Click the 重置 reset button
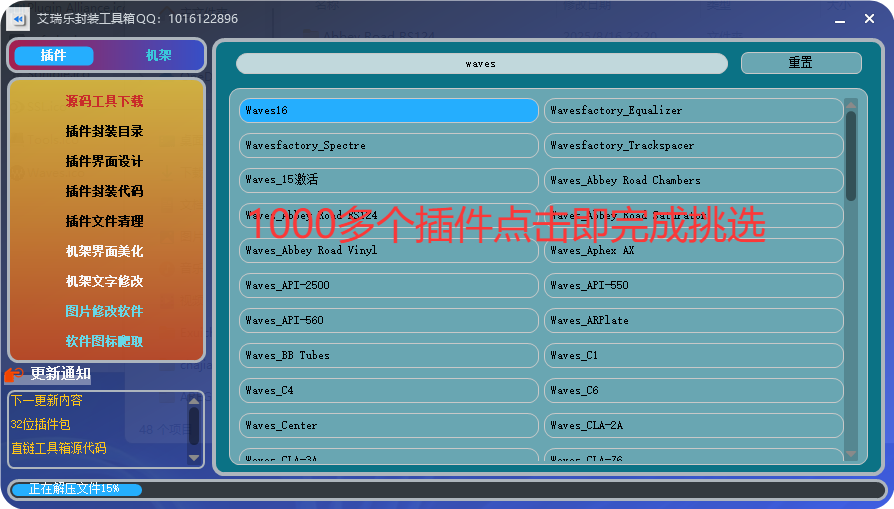 pyautogui.click(x=801, y=63)
